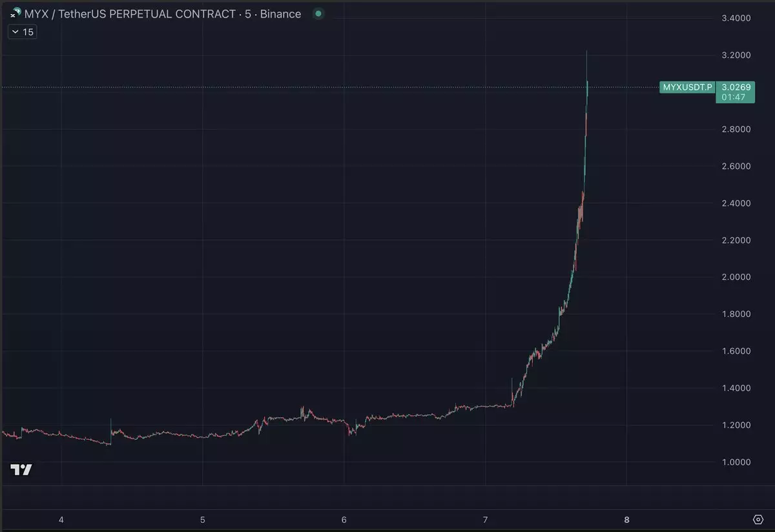Click date 5 on the time axis

click(202, 520)
